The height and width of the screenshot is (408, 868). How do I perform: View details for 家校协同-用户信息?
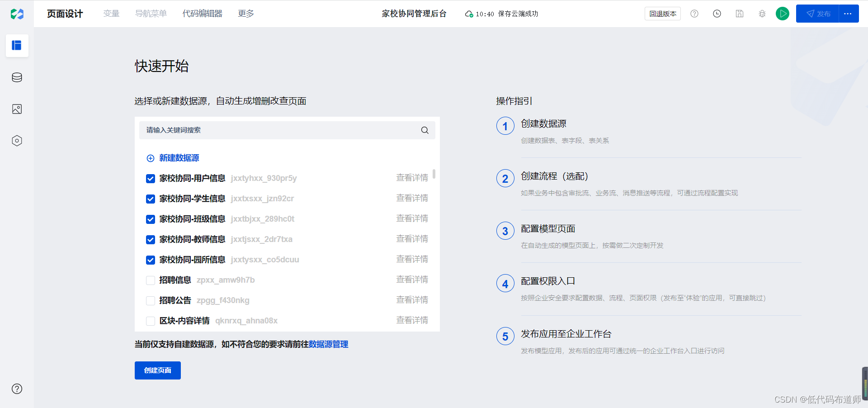412,178
